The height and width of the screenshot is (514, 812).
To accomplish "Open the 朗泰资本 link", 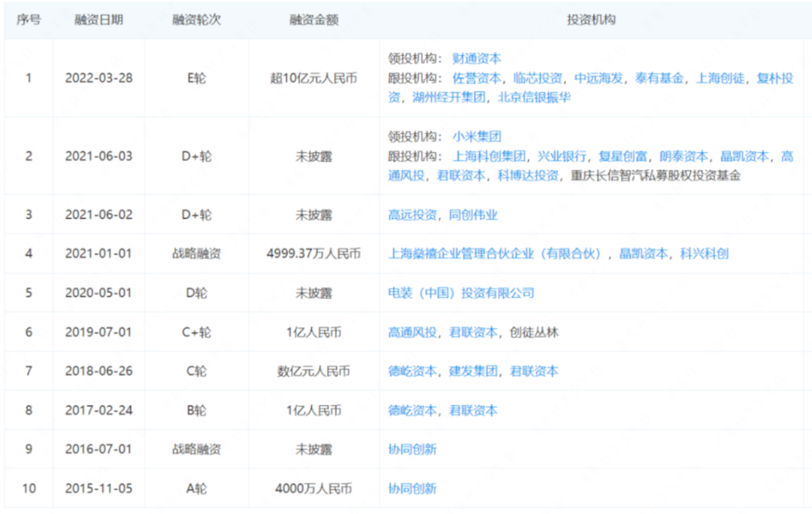I will (683, 157).
